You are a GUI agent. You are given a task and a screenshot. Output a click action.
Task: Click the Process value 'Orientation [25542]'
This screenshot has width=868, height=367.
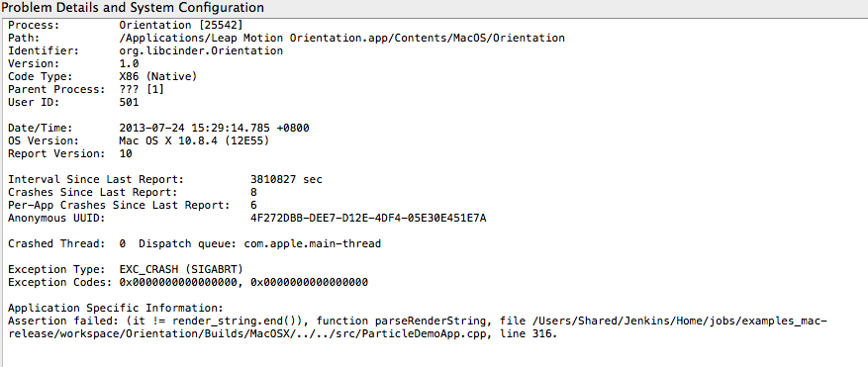[180, 25]
